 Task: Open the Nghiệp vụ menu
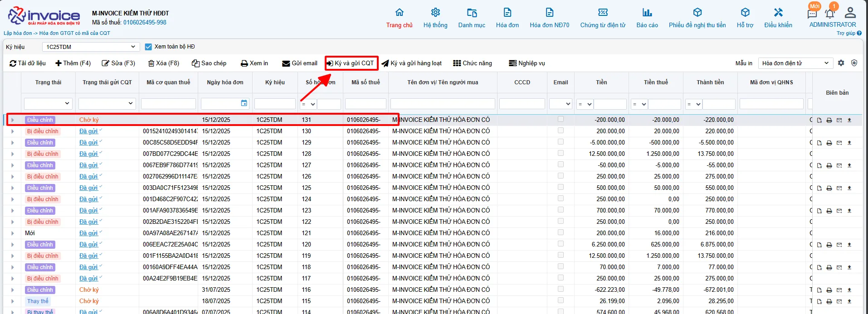pos(527,63)
